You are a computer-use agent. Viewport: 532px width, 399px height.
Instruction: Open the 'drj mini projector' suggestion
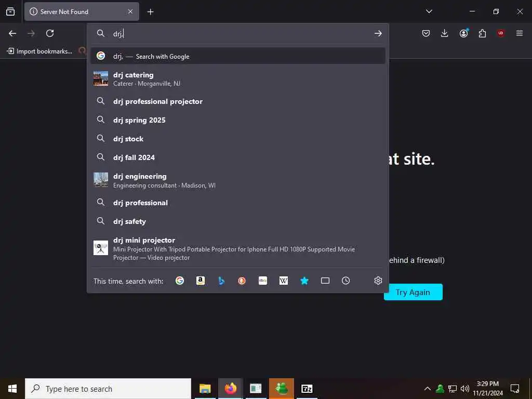(x=238, y=249)
